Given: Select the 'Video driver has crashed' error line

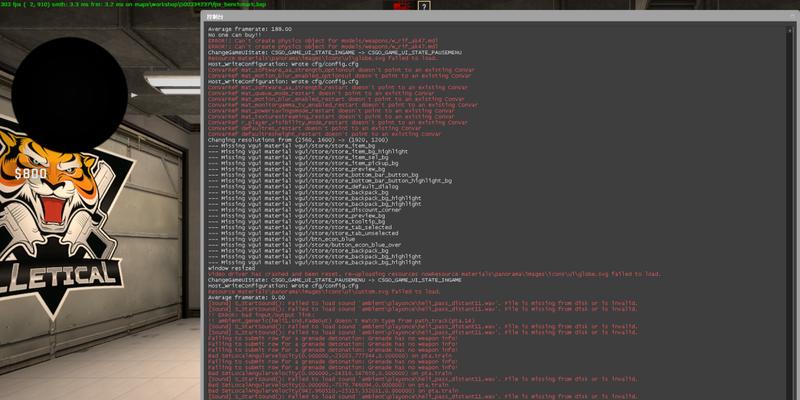Looking at the screenshot, I should click(x=435, y=274).
